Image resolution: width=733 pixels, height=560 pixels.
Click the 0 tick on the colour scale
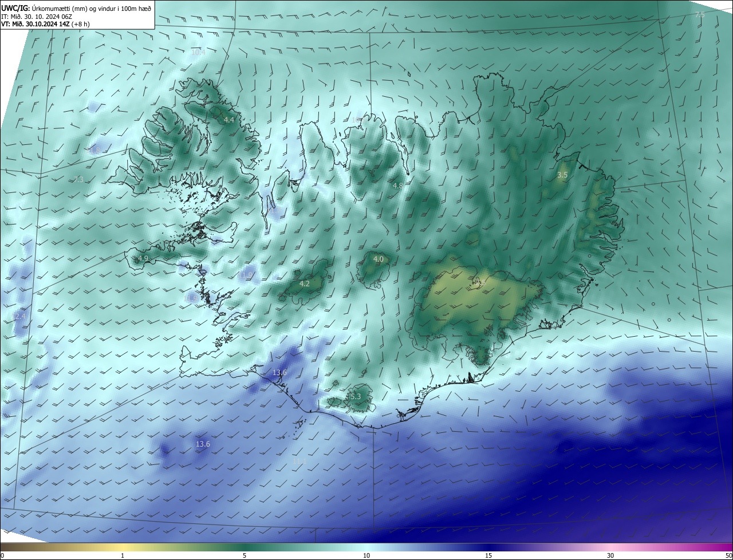tap(2, 555)
